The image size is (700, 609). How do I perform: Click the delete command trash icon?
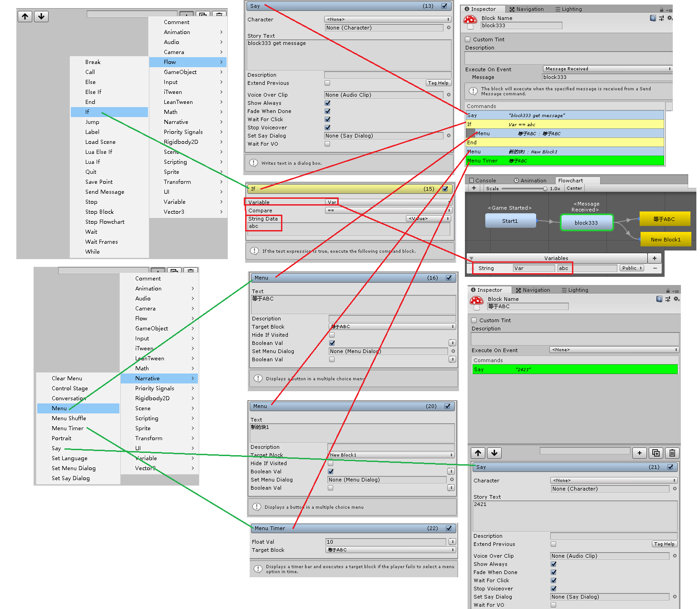[672, 453]
